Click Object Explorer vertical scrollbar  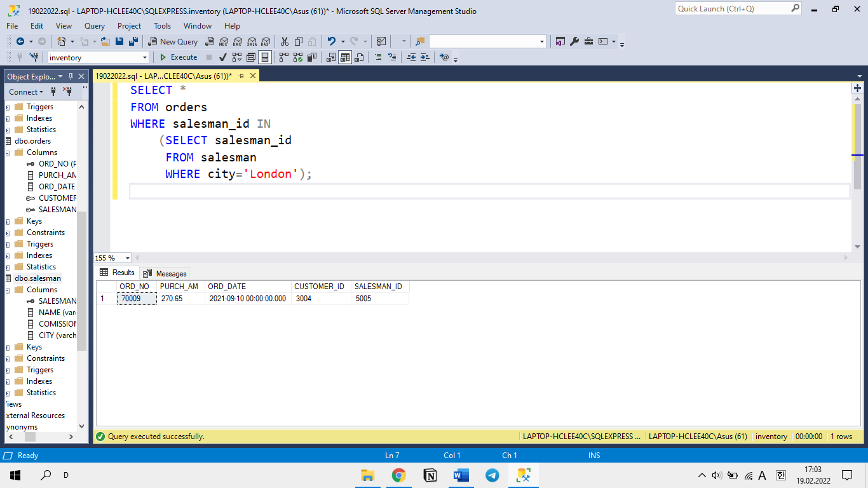[x=81, y=280]
